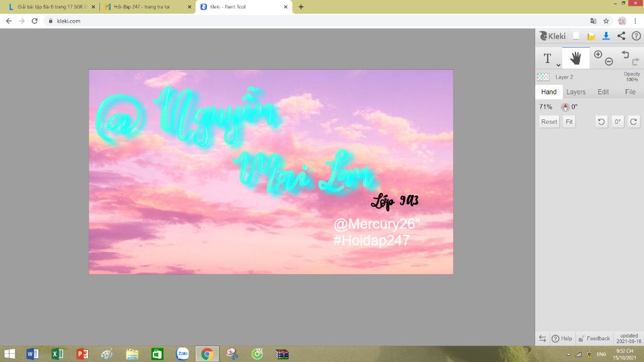Open the Windows Start menu
The height and width of the screenshot is (362, 644).
pyautogui.click(x=9, y=354)
